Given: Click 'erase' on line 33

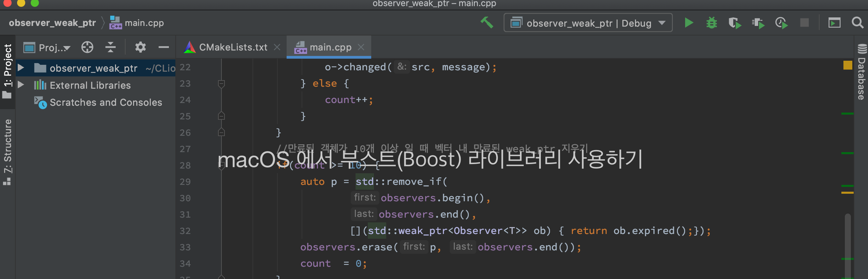Looking at the screenshot, I should pos(377,247).
